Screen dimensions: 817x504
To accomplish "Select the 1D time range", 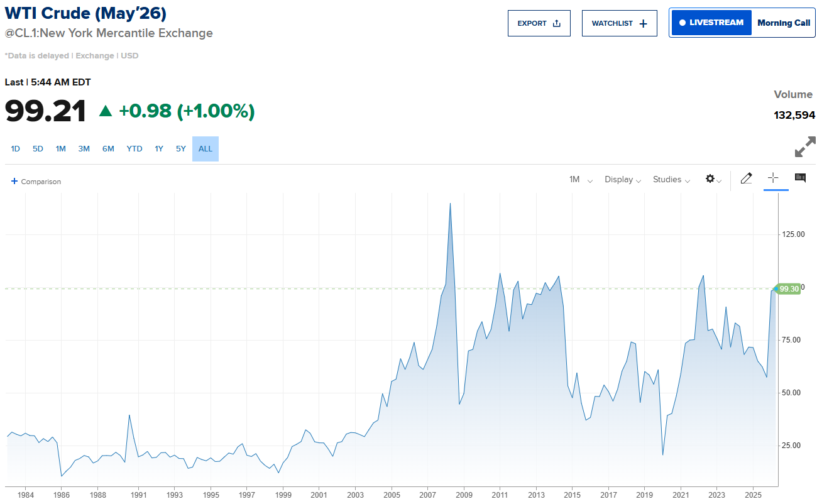I will (16, 149).
